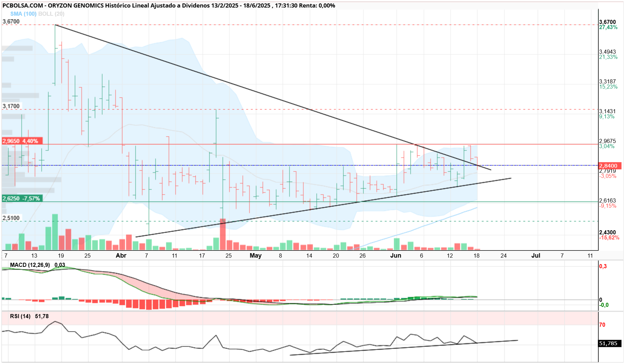Click the current price 2,8400 tag on right axis
This screenshot has height=364, width=625.
(609, 166)
